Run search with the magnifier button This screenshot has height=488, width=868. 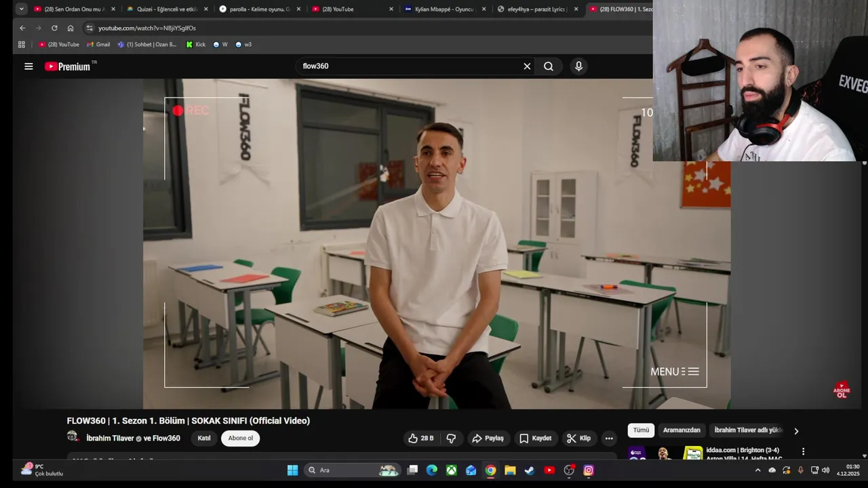point(549,66)
